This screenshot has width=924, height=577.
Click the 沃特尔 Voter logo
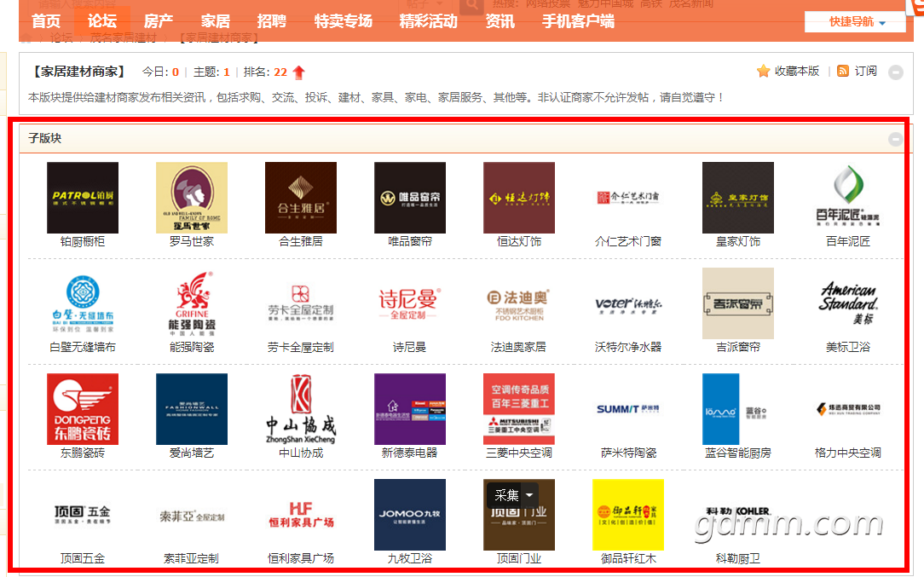click(x=628, y=303)
